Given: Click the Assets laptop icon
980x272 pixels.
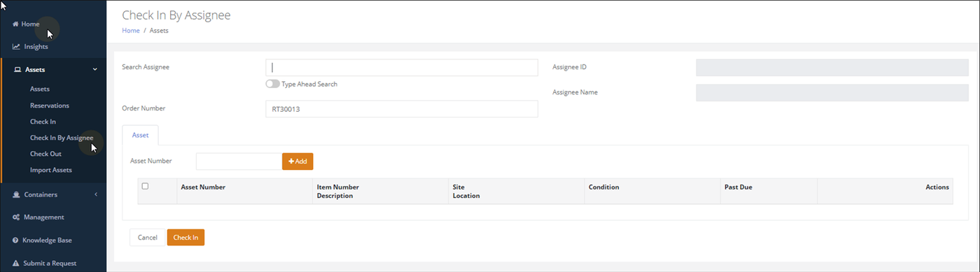Looking at the screenshot, I should click(17, 69).
